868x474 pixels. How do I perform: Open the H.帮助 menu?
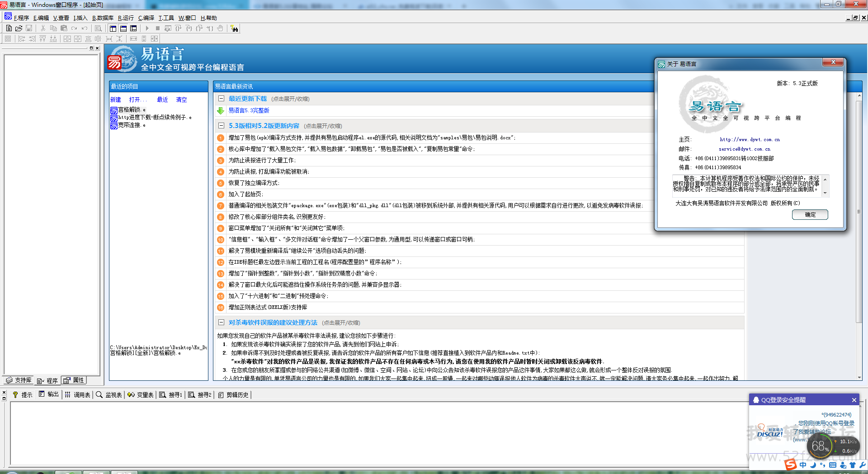[208, 18]
